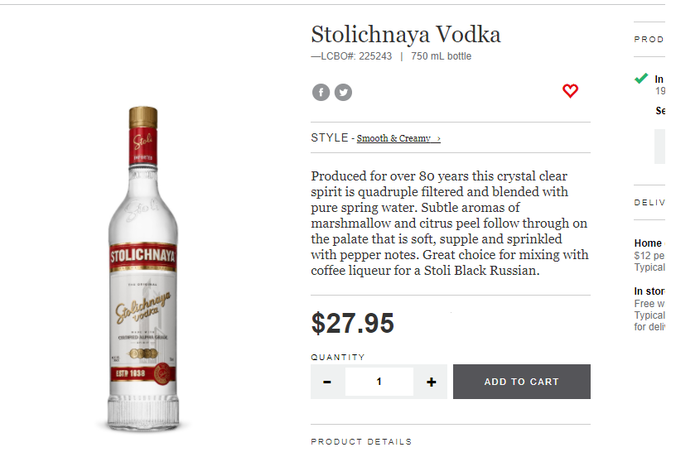Viewport: 700px width, 457px height.
Task: Click the Stolichnaya Vodka product title
Action: 405,35
